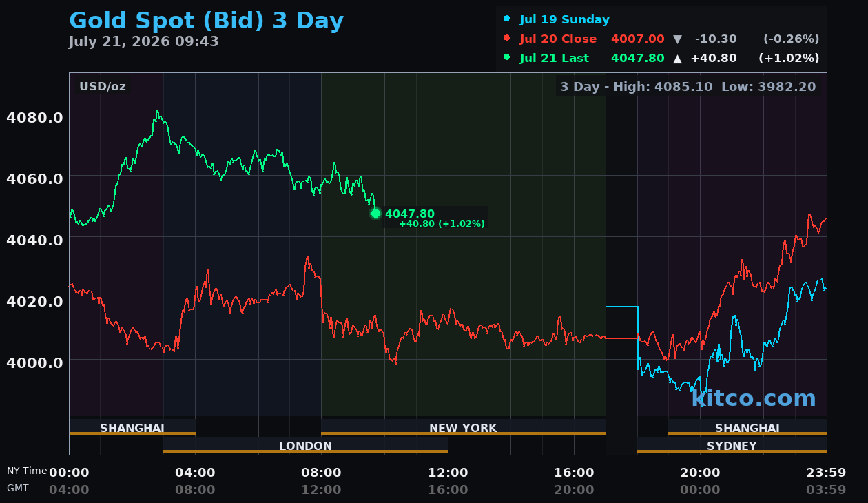Click the 16:00 NY time tick
The image size is (868, 503).
tap(574, 473)
